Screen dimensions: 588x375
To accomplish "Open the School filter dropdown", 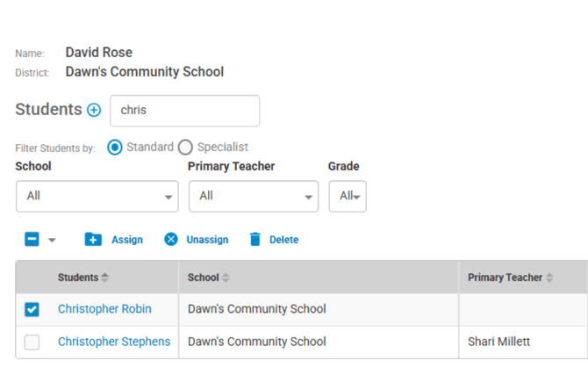I will [x=97, y=196].
